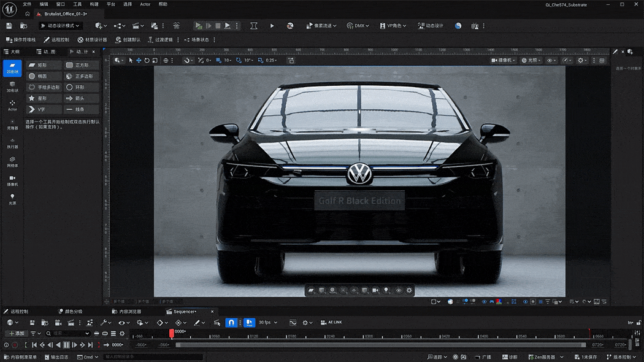Select the 3D形状 shape category
This screenshot has width=644, height=362.
12,87
